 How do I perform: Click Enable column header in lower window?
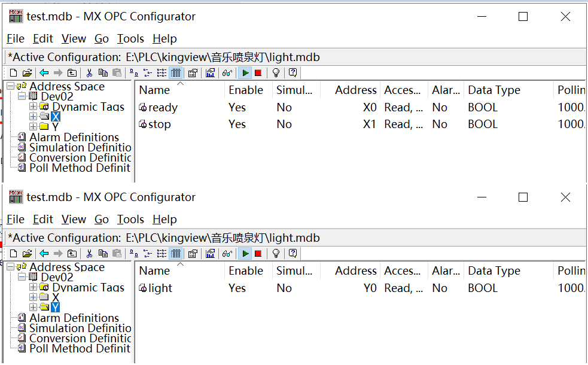tap(249, 271)
